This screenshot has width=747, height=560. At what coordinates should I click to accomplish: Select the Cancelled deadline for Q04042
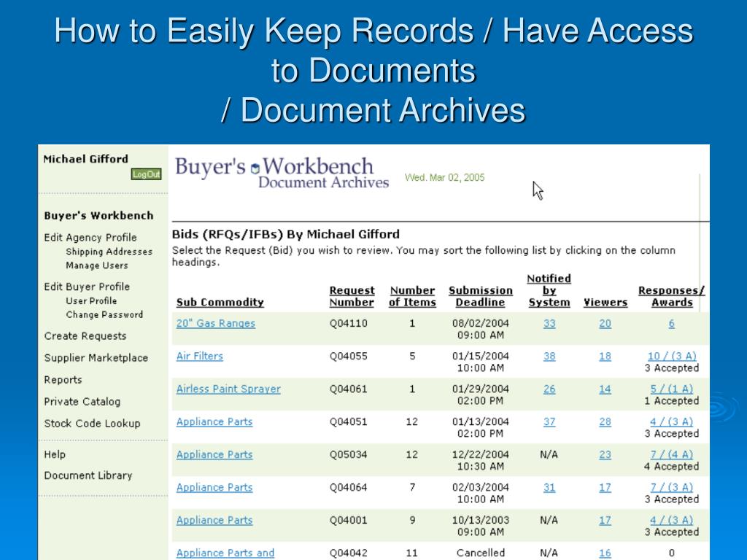coord(480,553)
